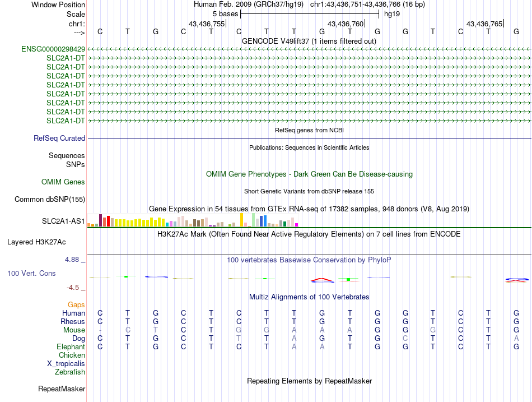
Task: Click 100 vertebrates Basewise Conservation title
Action: pos(309,260)
